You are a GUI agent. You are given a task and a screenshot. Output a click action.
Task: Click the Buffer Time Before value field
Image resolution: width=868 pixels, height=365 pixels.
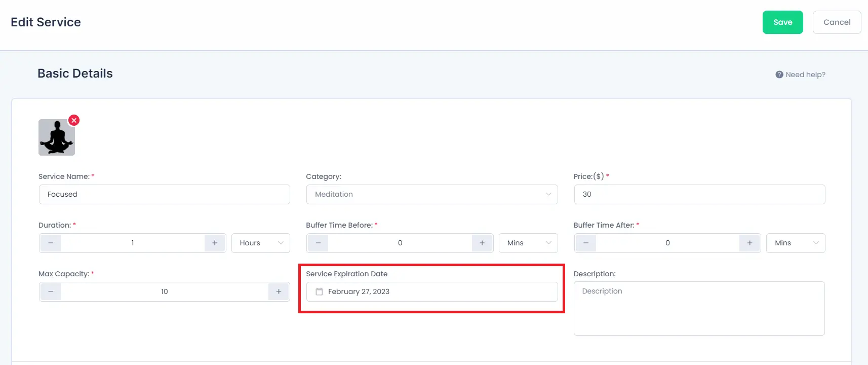(x=400, y=243)
